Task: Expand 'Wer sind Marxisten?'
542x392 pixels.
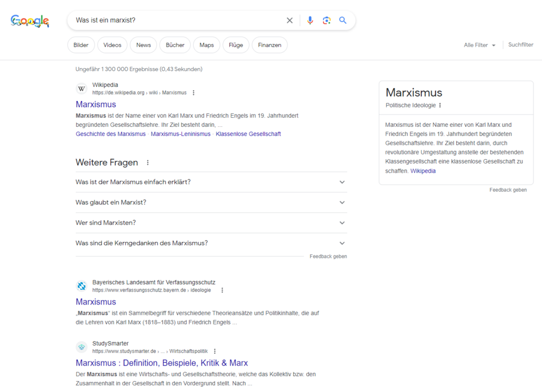Action: [342, 222]
